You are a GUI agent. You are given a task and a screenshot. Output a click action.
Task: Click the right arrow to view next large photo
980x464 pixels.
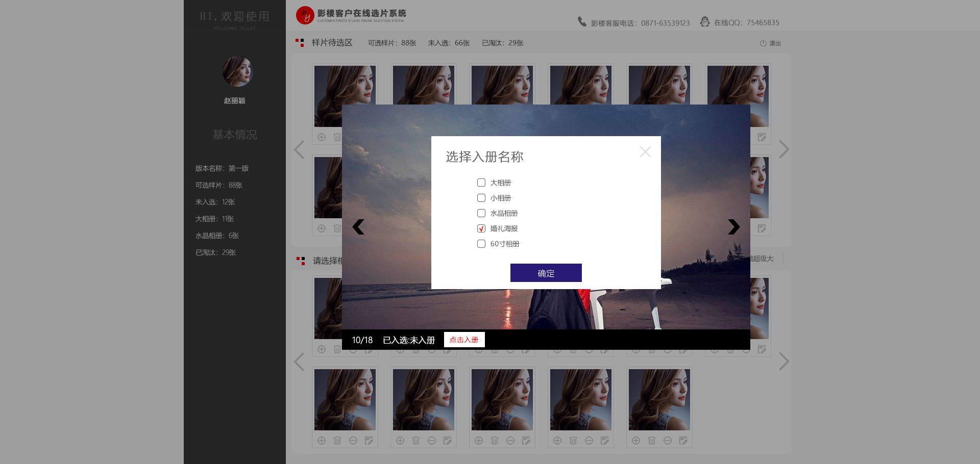(x=733, y=227)
